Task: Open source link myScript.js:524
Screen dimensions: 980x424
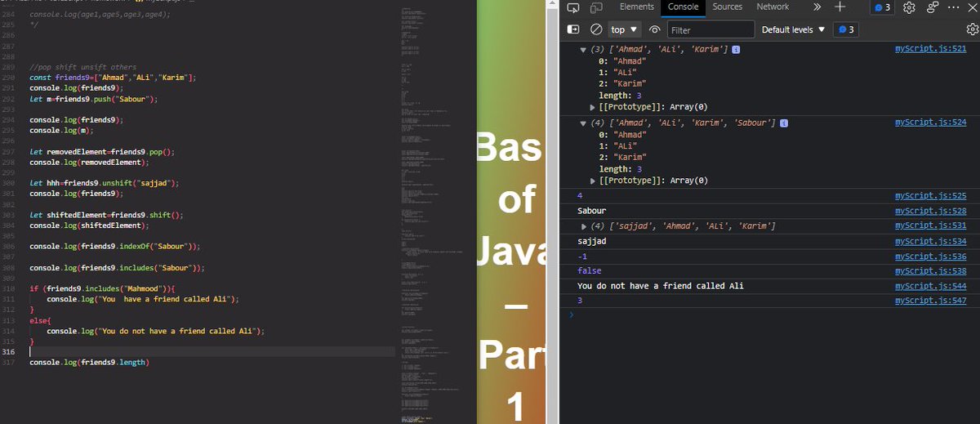Action: click(931, 123)
